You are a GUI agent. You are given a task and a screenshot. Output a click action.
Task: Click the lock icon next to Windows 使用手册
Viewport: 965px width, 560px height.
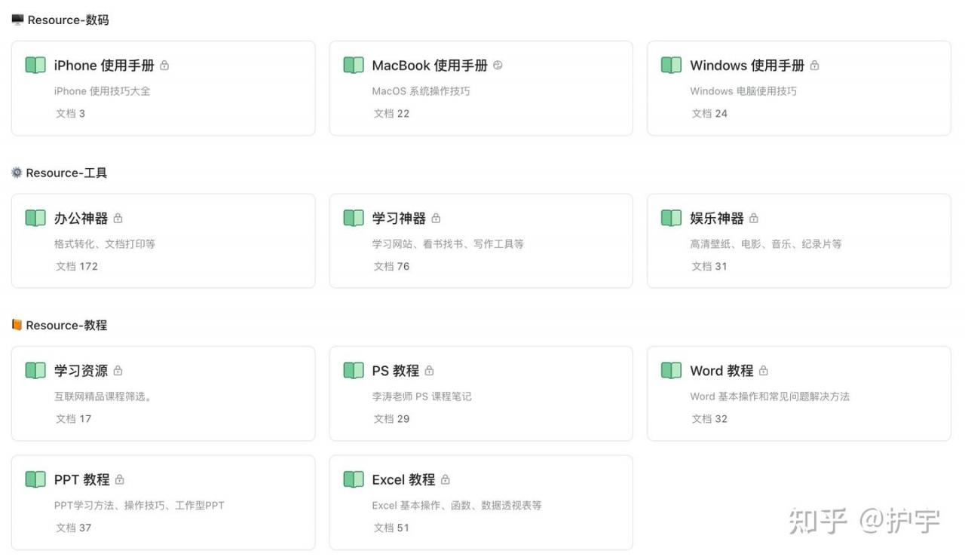[x=814, y=66]
